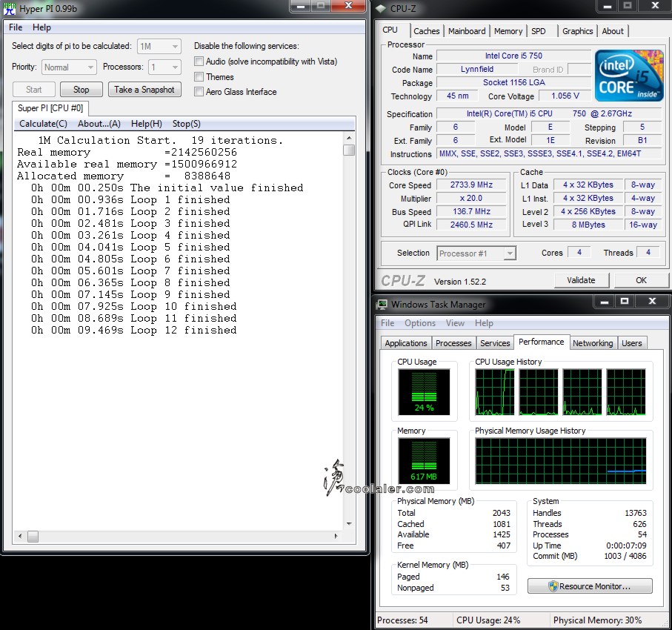Click the Memory 617 MB meter

pyautogui.click(x=424, y=460)
